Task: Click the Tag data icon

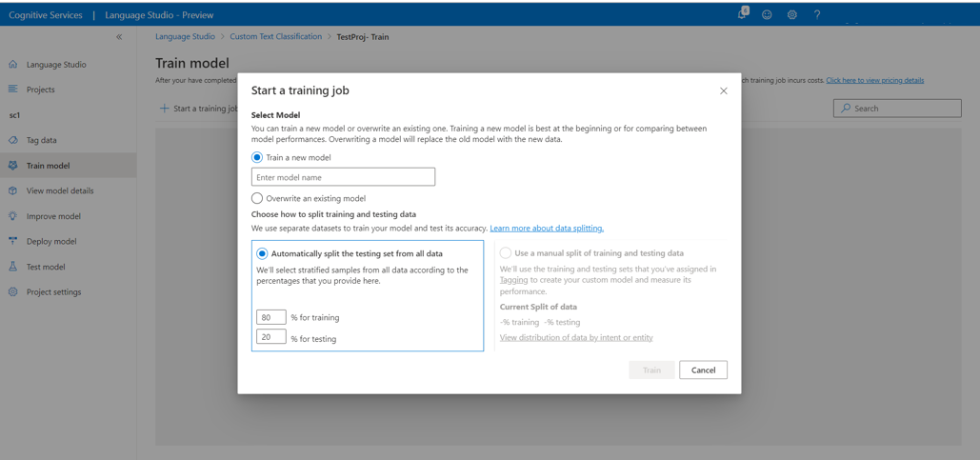Action: [x=13, y=140]
